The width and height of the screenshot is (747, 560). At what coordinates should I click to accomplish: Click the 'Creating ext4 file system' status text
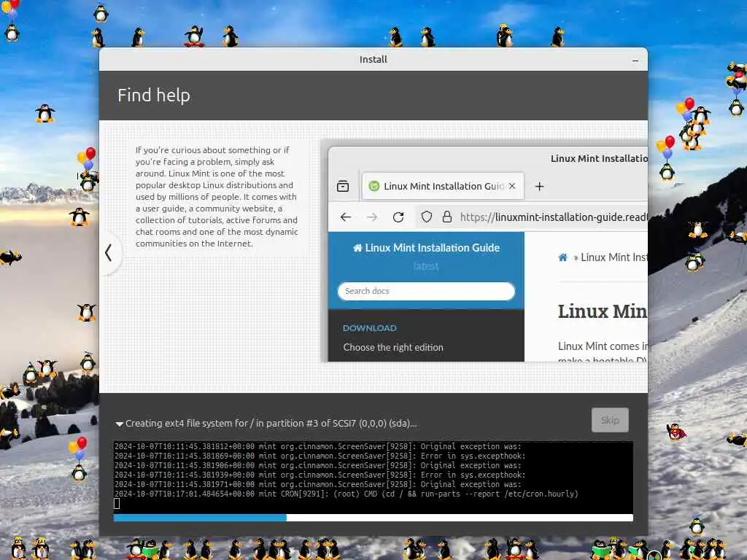coord(271,424)
